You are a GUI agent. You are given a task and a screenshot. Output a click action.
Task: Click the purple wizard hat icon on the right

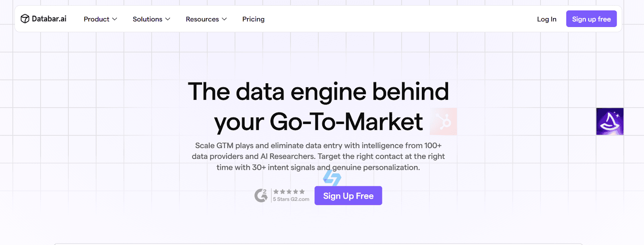coord(609,121)
